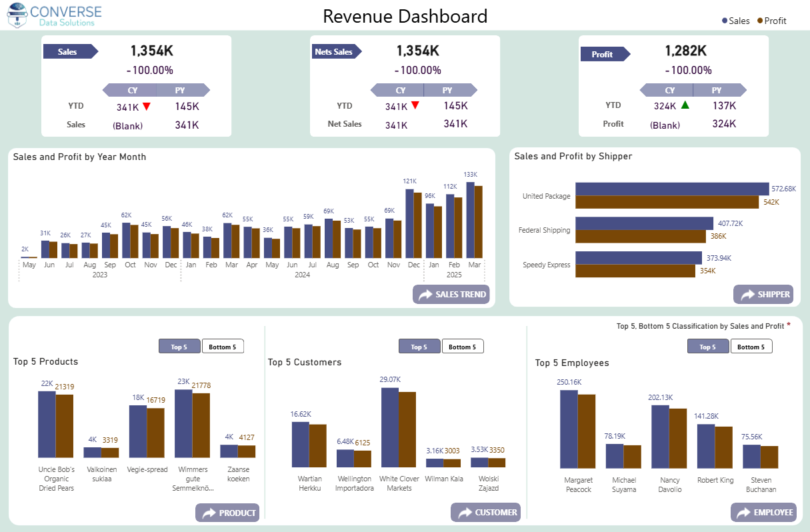Select Bottom 5 toggle for Customers
Screen dimensions: 810x532
point(463,347)
